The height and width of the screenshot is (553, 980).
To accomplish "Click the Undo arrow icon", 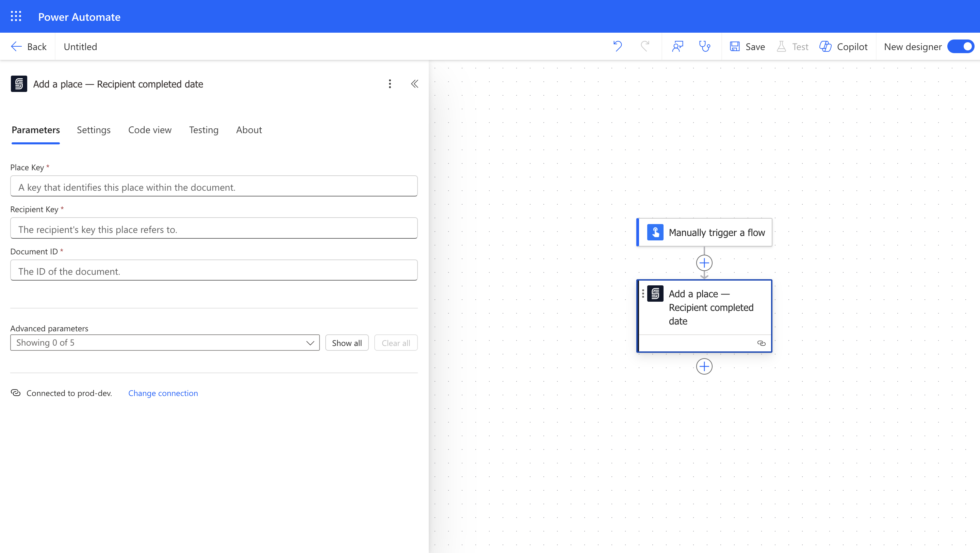I will click(x=618, y=46).
